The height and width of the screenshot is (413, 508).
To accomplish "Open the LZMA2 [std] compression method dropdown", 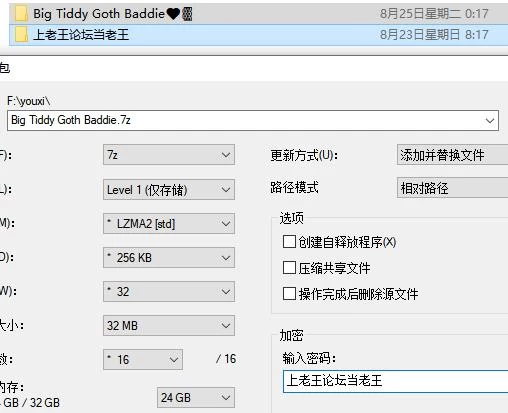I will (x=169, y=224).
